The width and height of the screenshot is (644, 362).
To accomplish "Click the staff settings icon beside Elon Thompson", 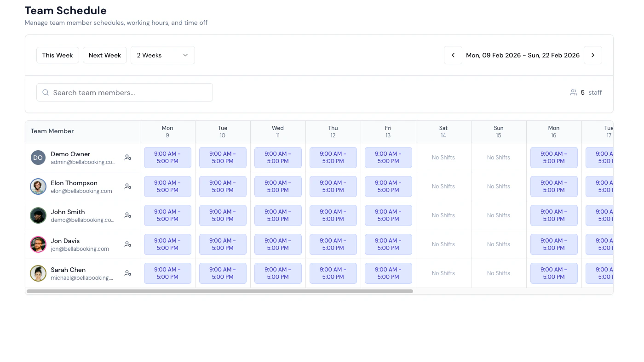I will (x=127, y=186).
